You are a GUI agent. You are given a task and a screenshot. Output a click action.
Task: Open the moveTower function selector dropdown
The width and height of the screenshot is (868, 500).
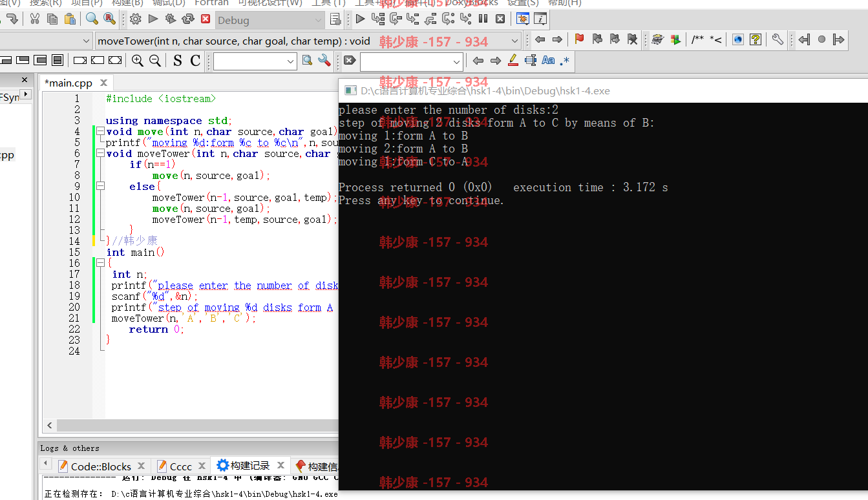308,41
